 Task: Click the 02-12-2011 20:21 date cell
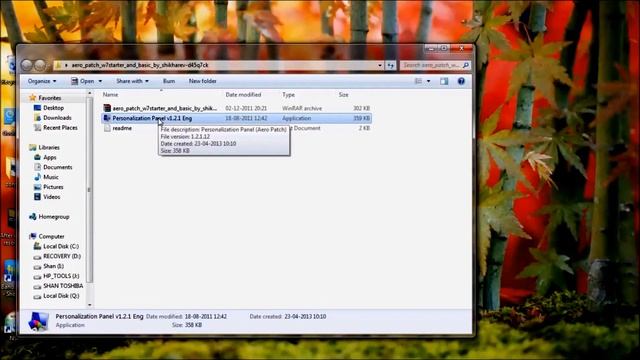246,109
